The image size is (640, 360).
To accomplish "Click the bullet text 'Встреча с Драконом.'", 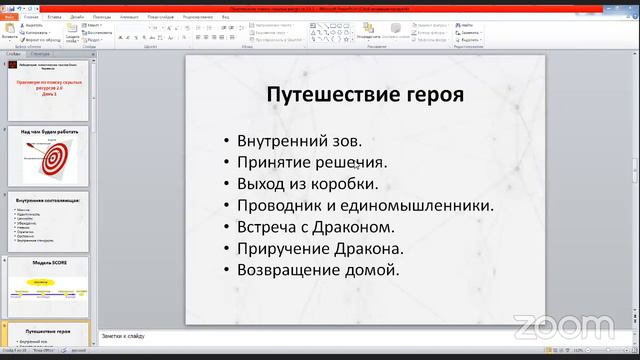I will pos(316,227).
